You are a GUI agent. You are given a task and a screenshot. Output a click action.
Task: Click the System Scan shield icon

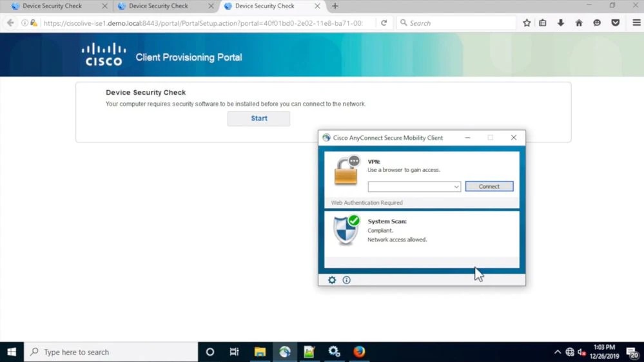[x=346, y=230]
